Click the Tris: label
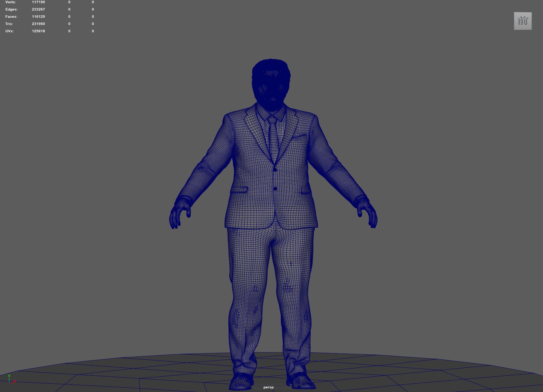543x392 pixels. 9,24
